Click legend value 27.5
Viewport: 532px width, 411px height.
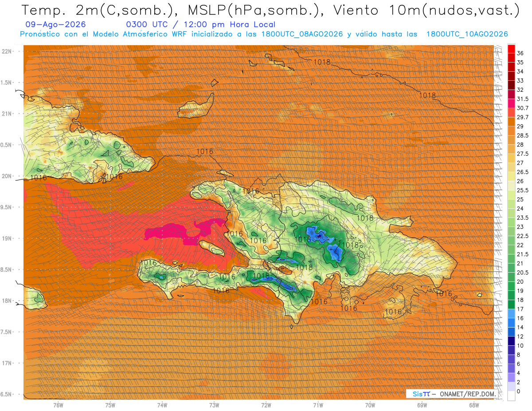(x=522, y=154)
